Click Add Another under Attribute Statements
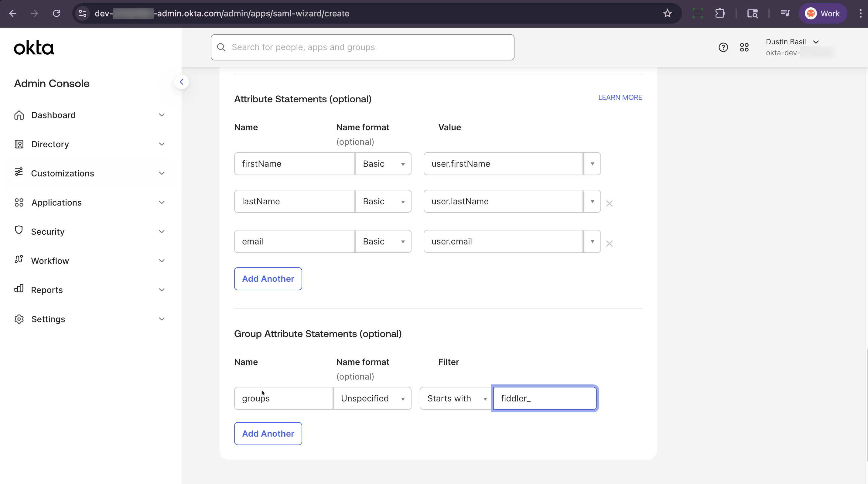The image size is (868, 484). [268, 279]
